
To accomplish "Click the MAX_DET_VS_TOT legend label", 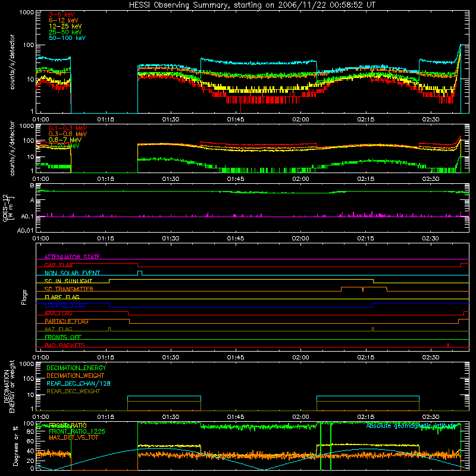I will [73, 437].
